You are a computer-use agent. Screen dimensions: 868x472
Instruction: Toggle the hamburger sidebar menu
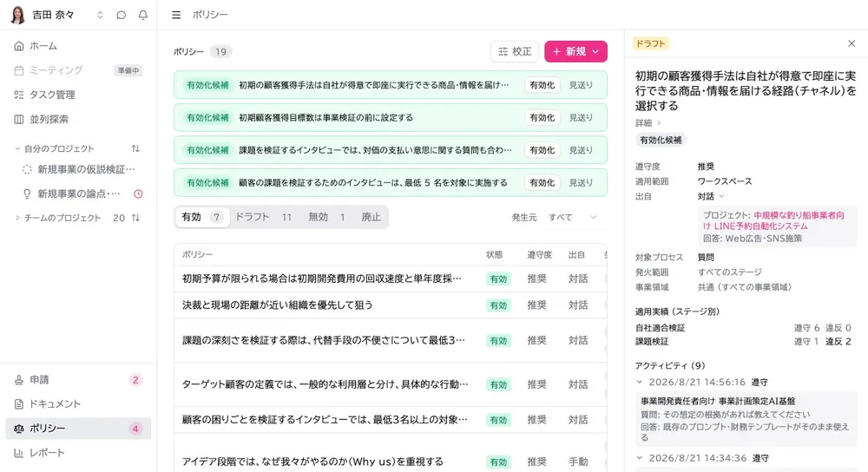coord(176,15)
